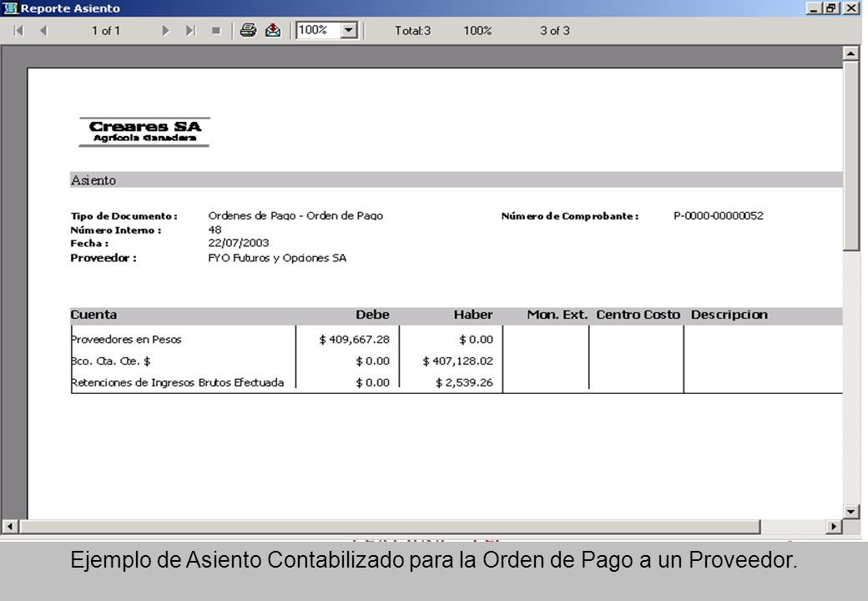Click the 'Descripcion' column header
This screenshot has height=601, width=868.
[729, 315]
